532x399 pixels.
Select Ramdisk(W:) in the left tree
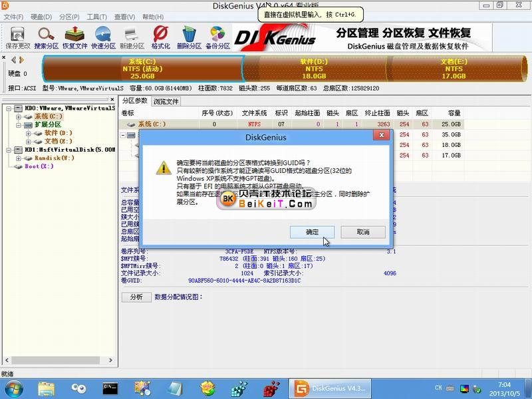55,158
